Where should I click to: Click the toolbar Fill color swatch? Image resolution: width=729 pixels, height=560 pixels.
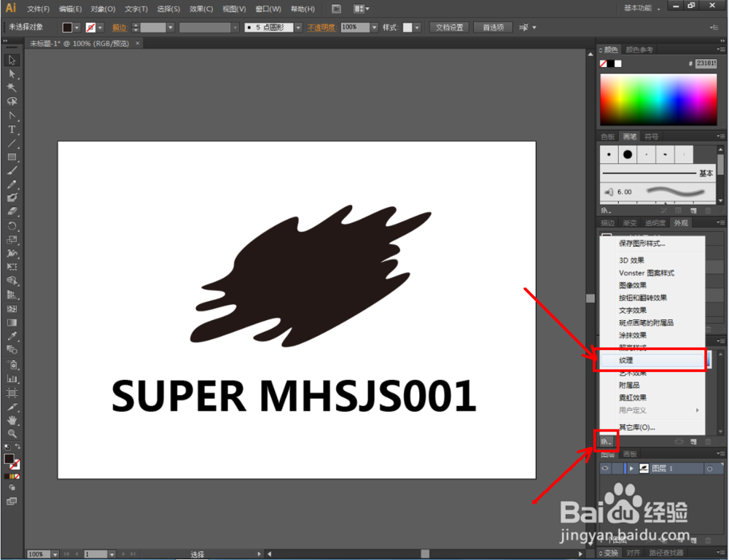coord(9,459)
